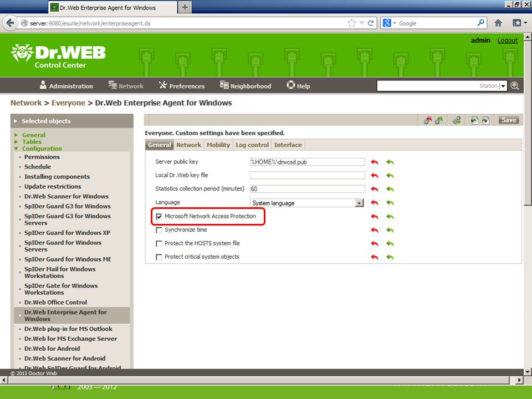Click the toolbar gears with red arrow icon
This screenshot has width=532, height=399.
click(x=427, y=120)
